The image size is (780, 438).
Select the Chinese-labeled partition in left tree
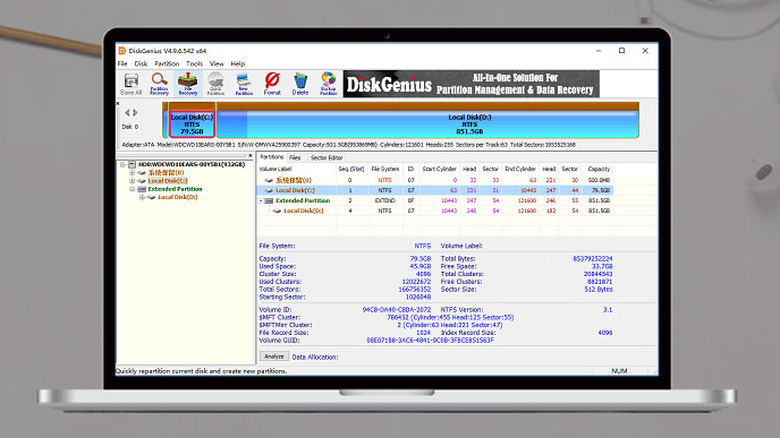[166, 173]
